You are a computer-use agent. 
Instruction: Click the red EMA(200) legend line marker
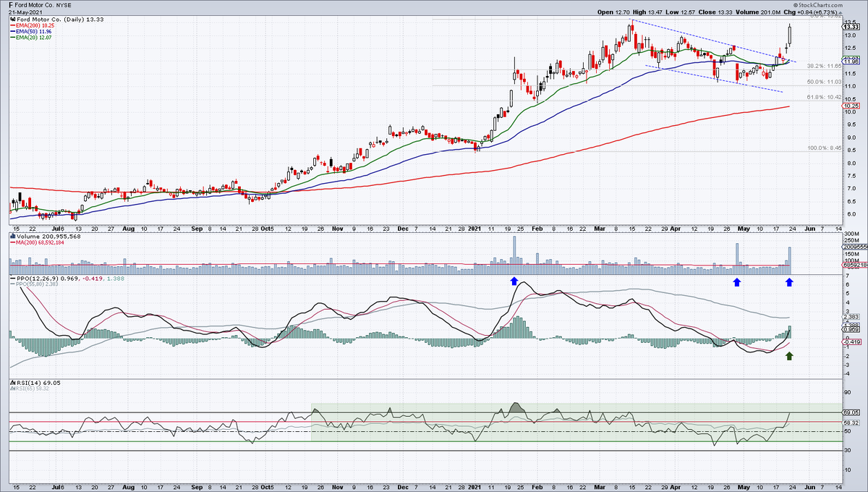pyautogui.click(x=13, y=25)
